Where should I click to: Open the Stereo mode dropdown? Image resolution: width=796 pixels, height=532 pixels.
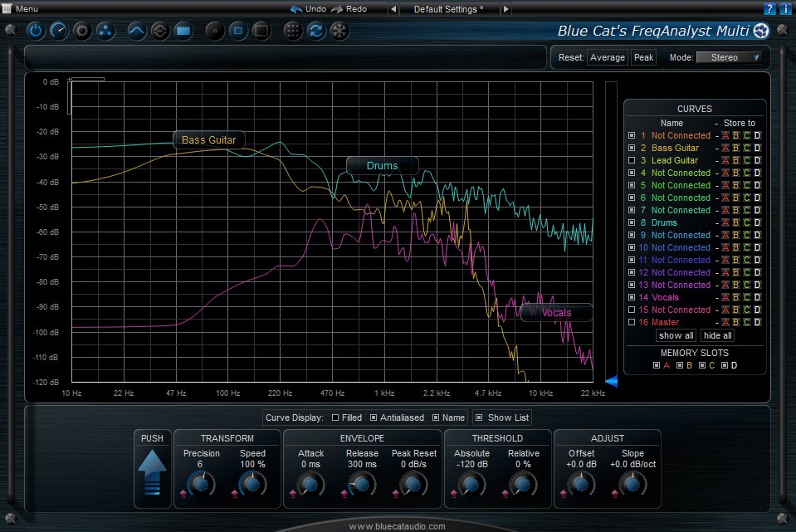[x=730, y=57]
